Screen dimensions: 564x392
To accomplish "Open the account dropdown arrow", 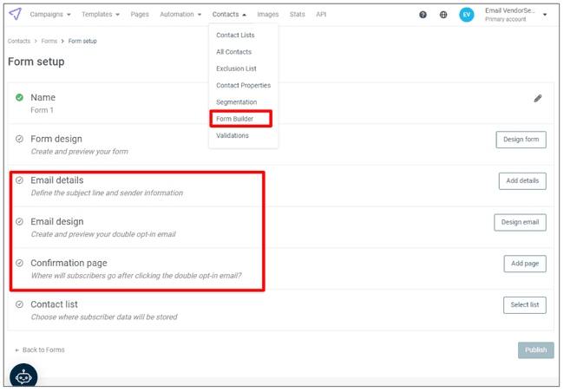I will [545, 15].
